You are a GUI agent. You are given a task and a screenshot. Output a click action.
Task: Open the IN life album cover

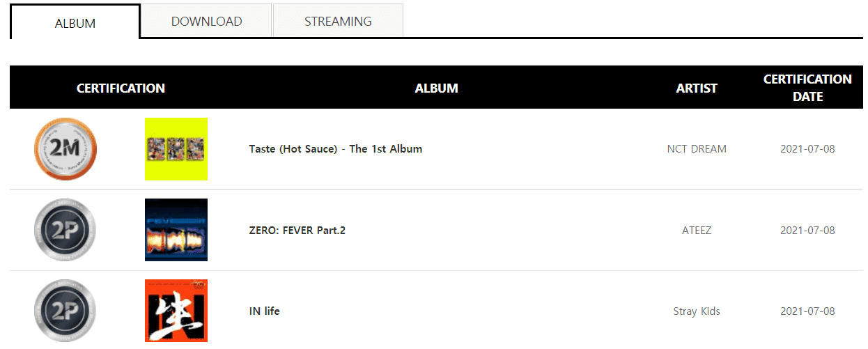pyautogui.click(x=176, y=311)
